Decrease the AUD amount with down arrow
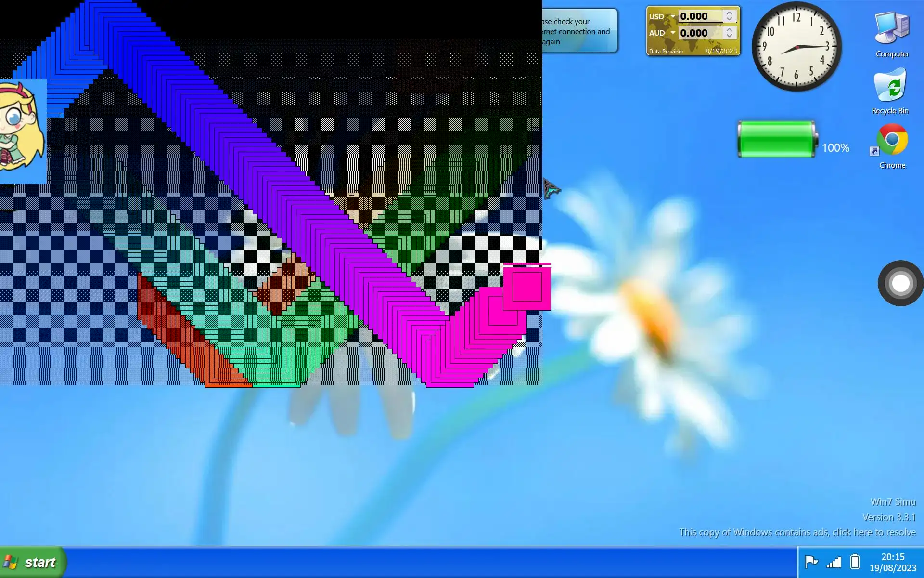The width and height of the screenshot is (924, 578). coord(730,36)
